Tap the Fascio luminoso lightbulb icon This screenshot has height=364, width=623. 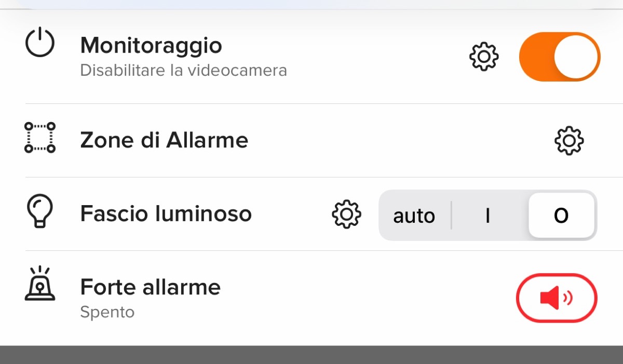click(x=40, y=210)
